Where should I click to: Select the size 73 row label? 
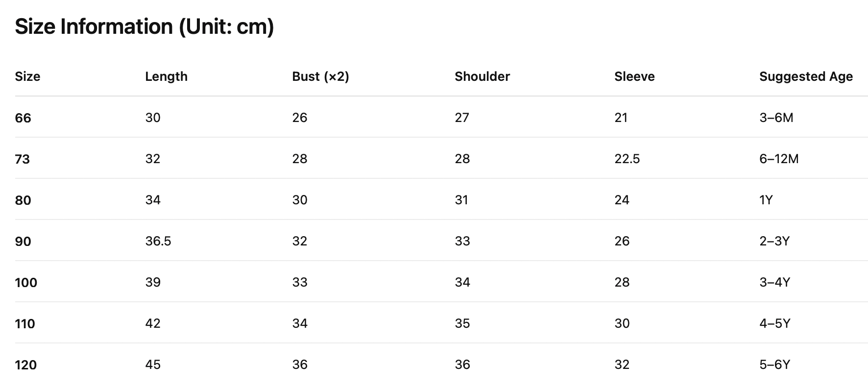coord(23,159)
